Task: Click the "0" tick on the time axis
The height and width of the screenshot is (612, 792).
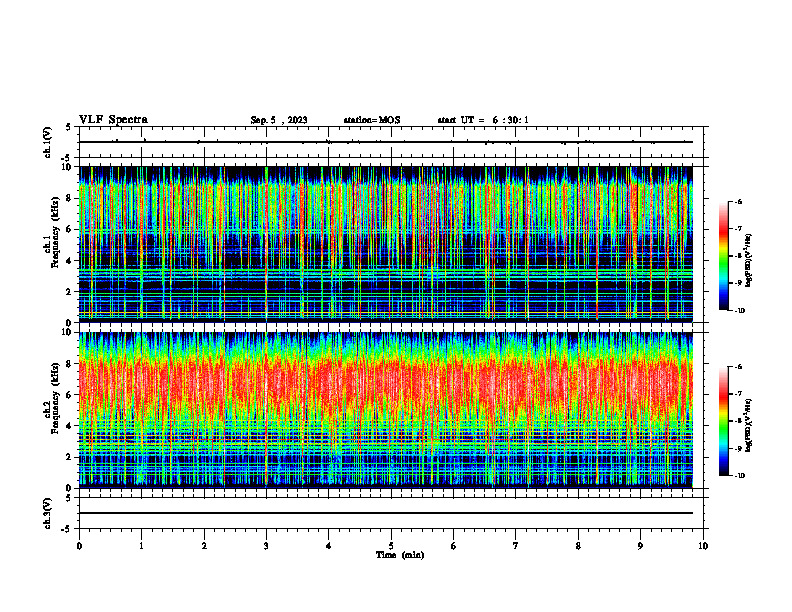Action: [x=79, y=546]
